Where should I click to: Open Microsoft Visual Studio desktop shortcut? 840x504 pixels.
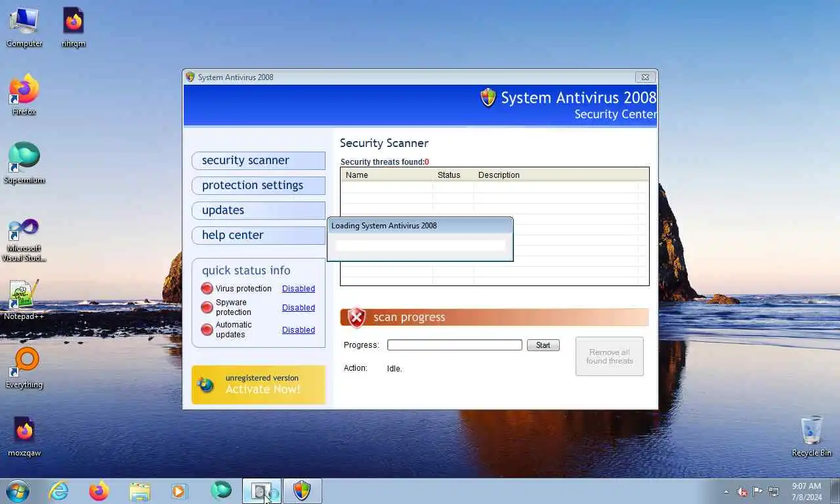(24, 240)
